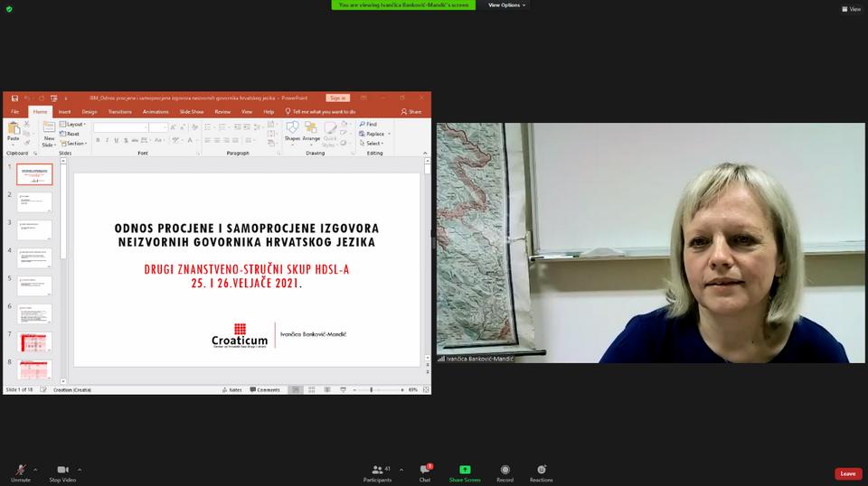
Task: Toggle Normal view in status bar
Action: [x=296, y=390]
